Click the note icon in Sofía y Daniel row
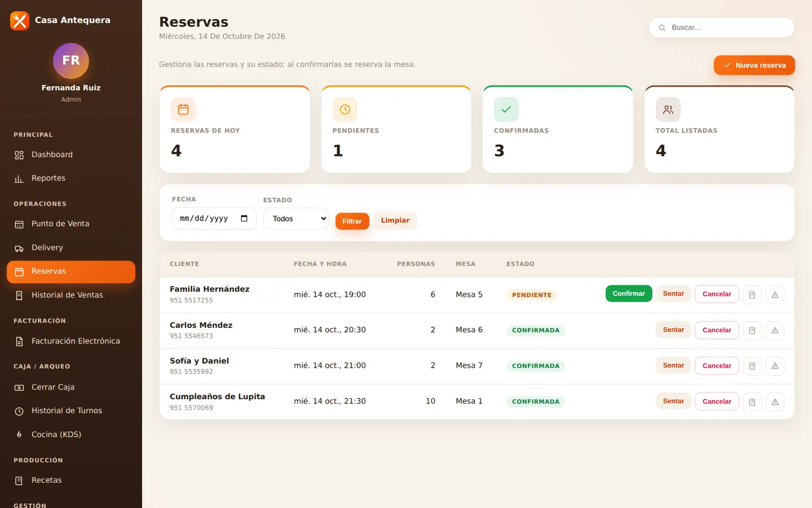812x508 pixels. [x=752, y=366]
